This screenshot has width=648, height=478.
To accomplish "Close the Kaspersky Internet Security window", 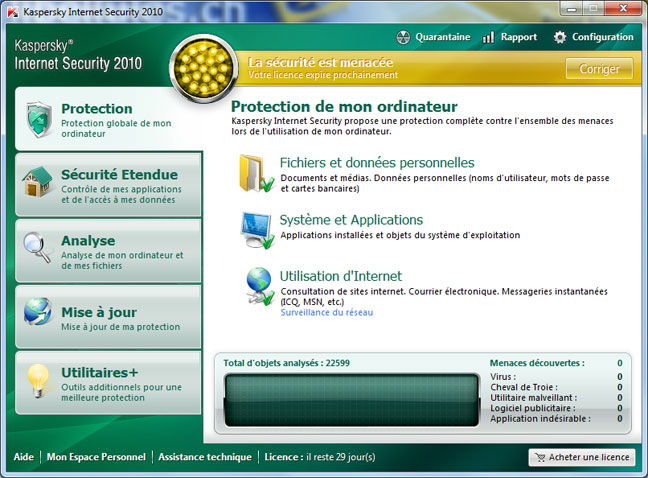I will tap(623, 8).
